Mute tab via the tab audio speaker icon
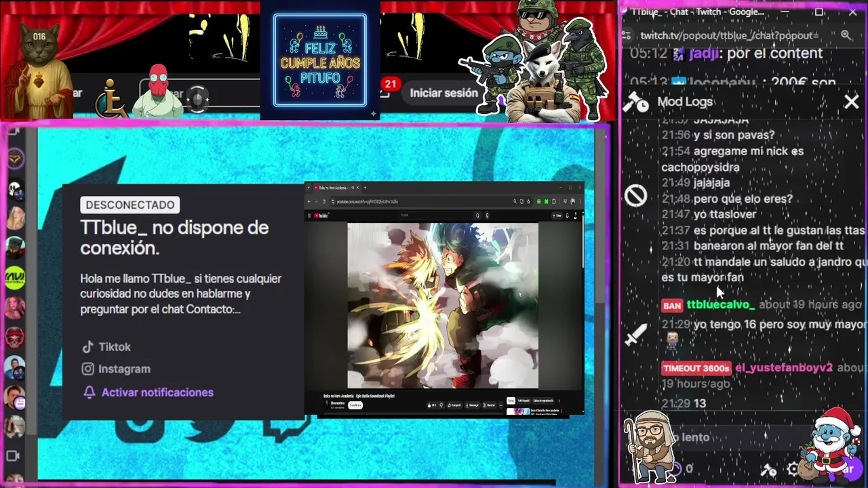868x488 pixels. (x=353, y=188)
